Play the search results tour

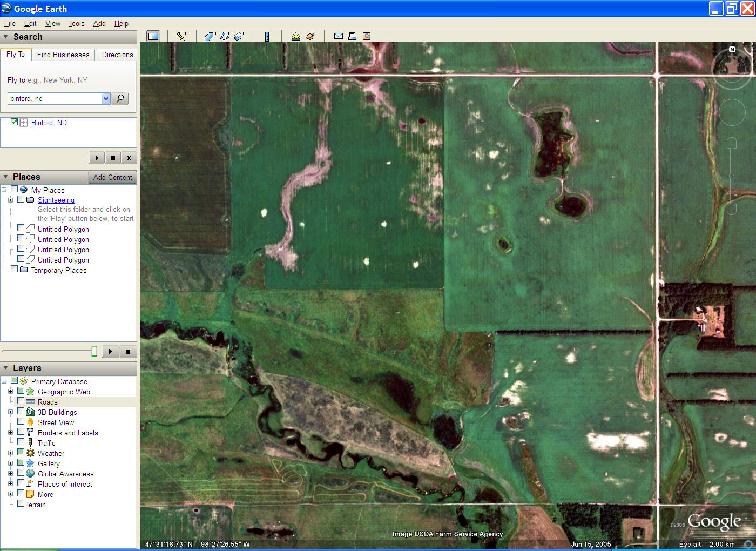point(97,158)
